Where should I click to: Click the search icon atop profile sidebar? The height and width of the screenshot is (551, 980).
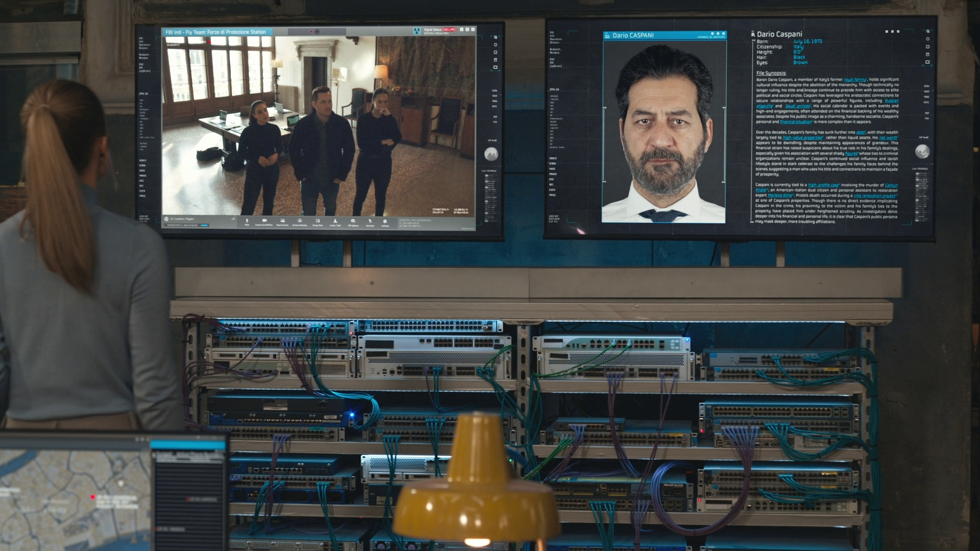[927, 32]
